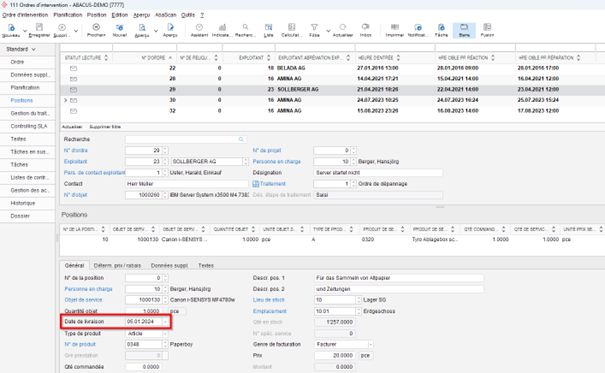Click the Recherc... search toolbar icon
The height and width of the screenshot is (373, 605).
[x=245, y=27]
